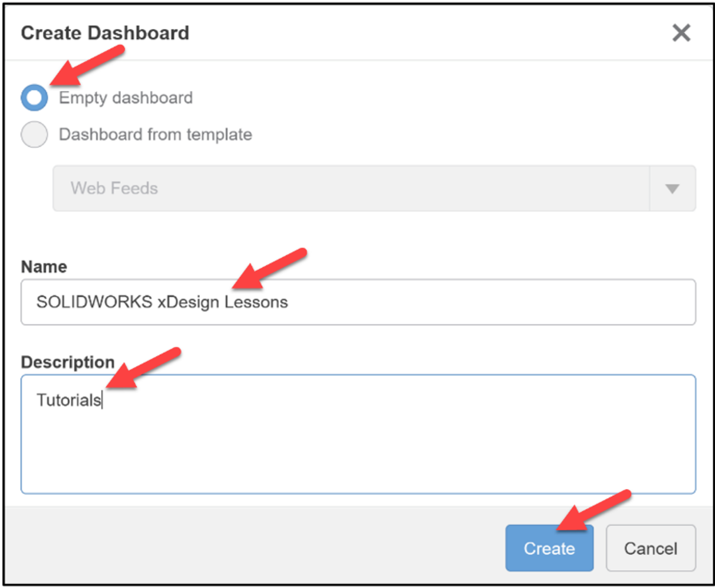Choose Dashboard from template option
This screenshot has width=715, height=588.
34,134
